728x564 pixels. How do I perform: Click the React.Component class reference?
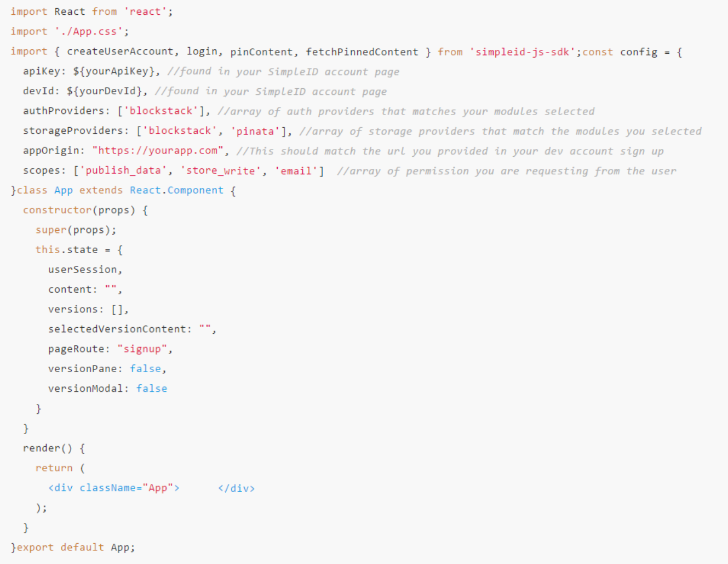(x=176, y=190)
